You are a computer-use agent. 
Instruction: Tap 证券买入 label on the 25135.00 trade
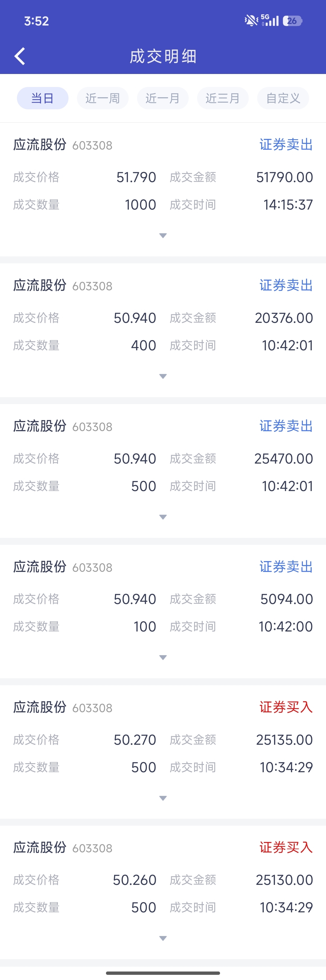coord(286,707)
